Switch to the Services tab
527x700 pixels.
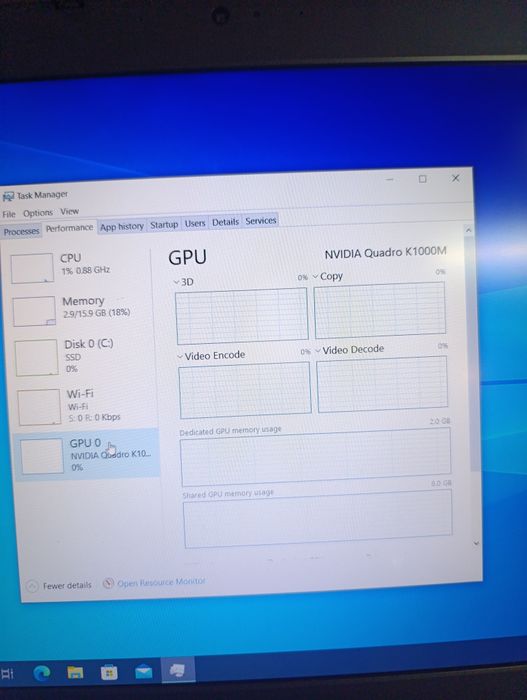(261, 221)
